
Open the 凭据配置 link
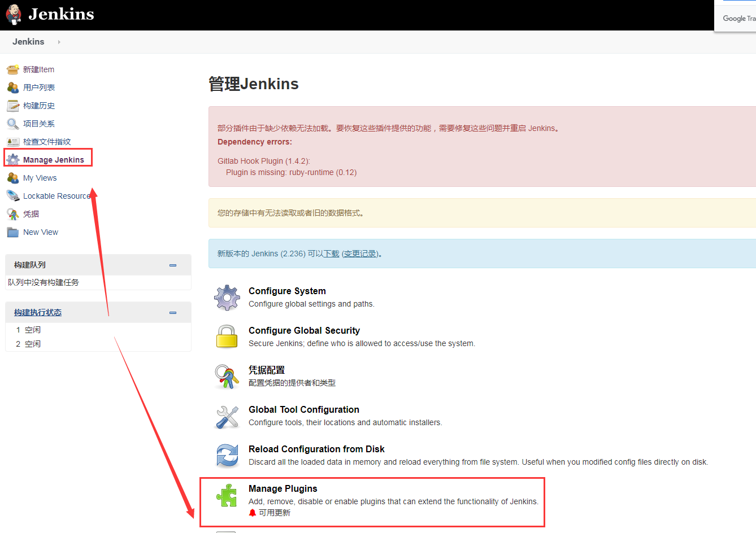point(267,370)
